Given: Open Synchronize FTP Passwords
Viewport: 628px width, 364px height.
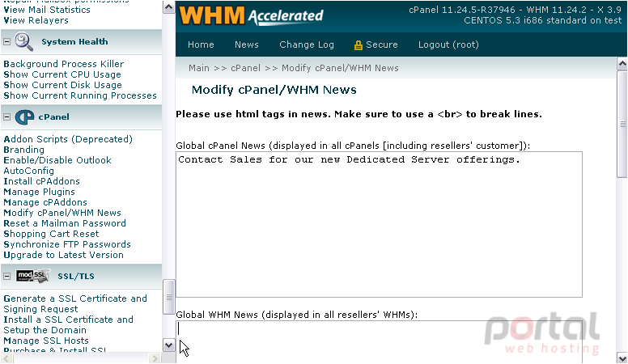Looking at the screenshot, I should pos(67,244).
